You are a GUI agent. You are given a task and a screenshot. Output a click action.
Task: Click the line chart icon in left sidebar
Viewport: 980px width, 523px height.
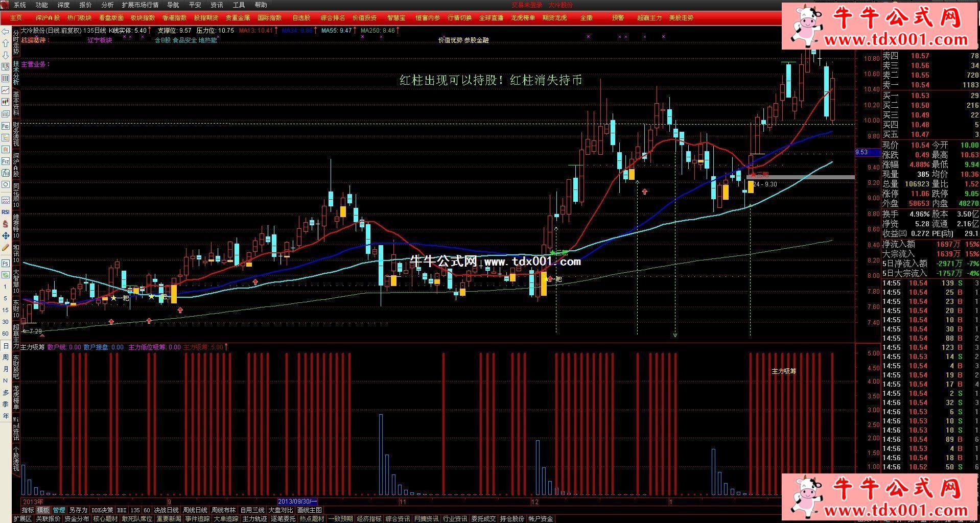[6, 90]
